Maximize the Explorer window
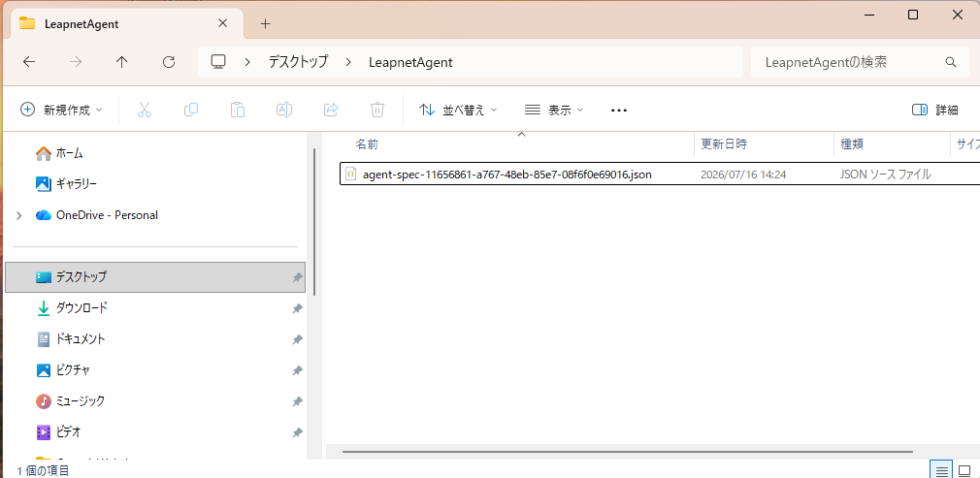This screenshot has height=478, width=980. pyautogui.click(x=912, y=15)
